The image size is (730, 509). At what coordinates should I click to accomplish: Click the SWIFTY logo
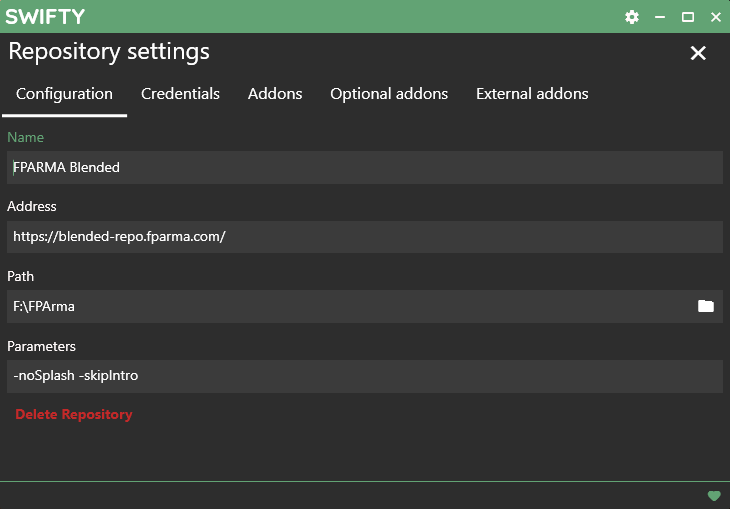pos(45,17)
